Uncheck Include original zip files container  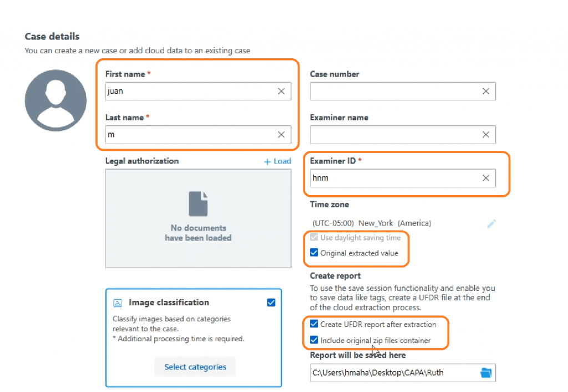coord(315,340)
